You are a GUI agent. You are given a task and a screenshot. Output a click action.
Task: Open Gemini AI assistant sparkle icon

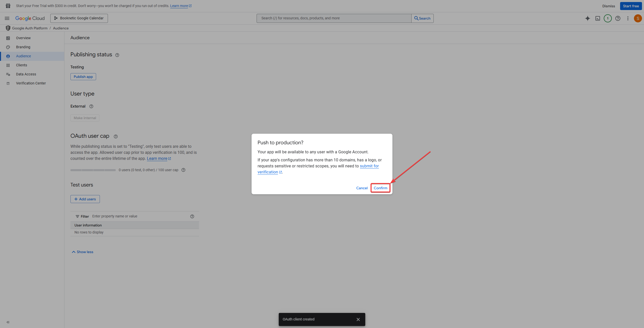point(587,18)
